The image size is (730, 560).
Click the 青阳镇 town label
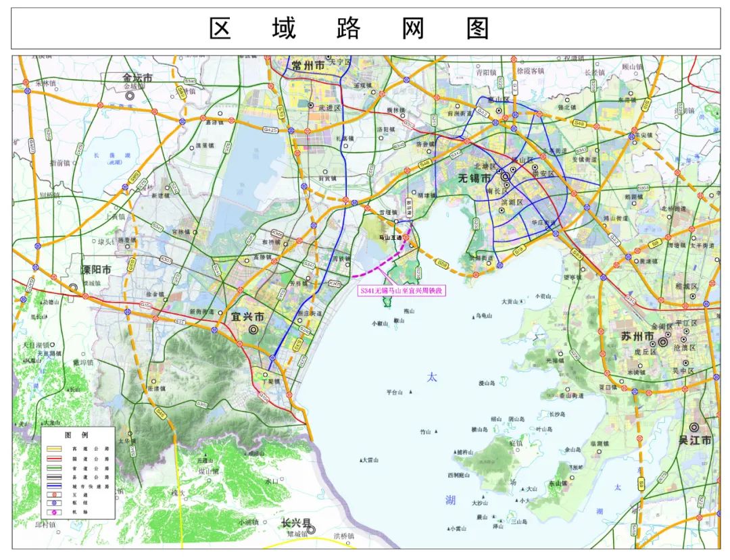click(487, 72)
